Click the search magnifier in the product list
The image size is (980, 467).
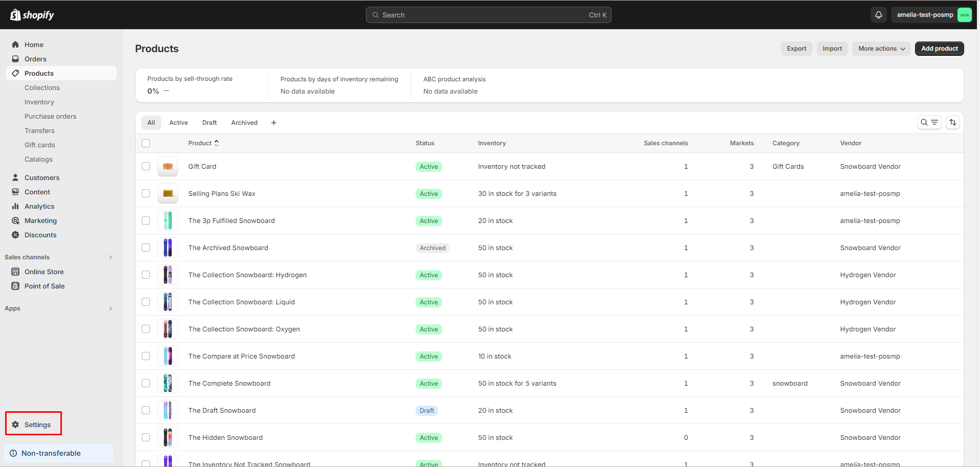pos(924,122)
